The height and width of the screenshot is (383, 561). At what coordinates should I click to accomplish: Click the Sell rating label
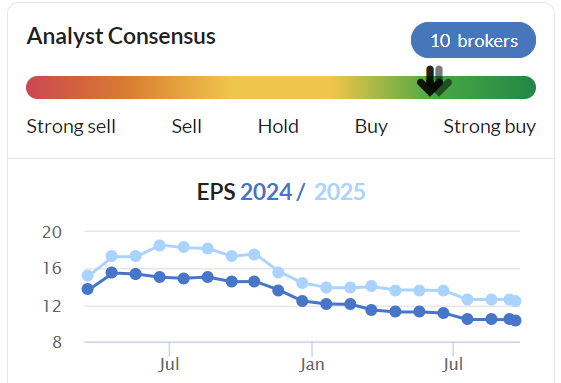pos(186,127)
